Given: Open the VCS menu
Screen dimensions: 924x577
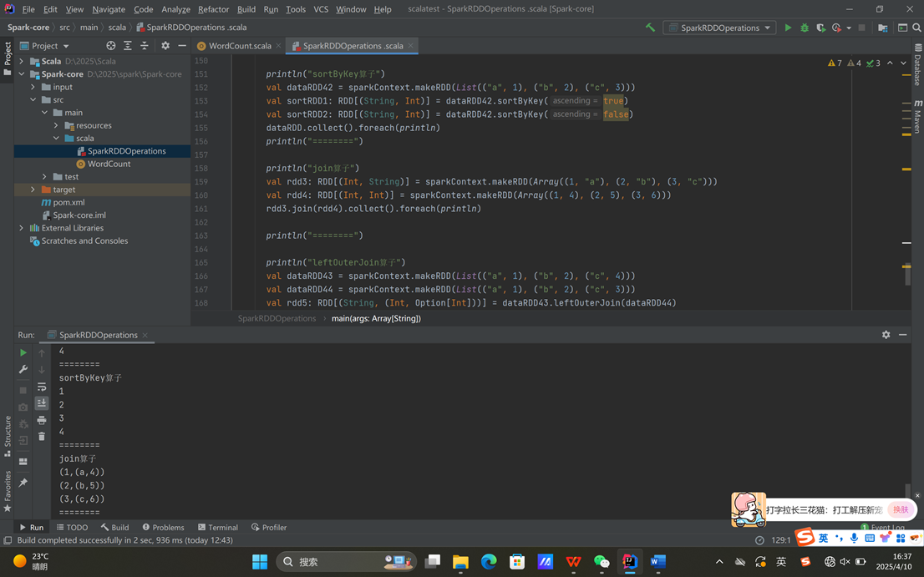Looking at the screenshot, I should coord(321,9).
